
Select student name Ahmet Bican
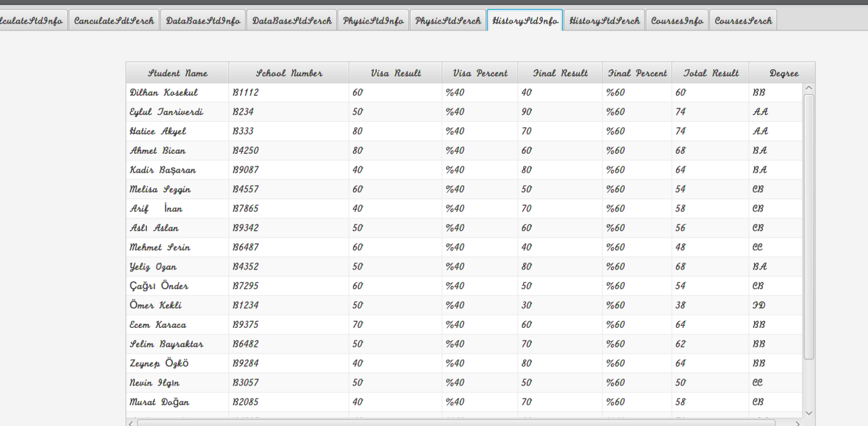tap(157, 150)
